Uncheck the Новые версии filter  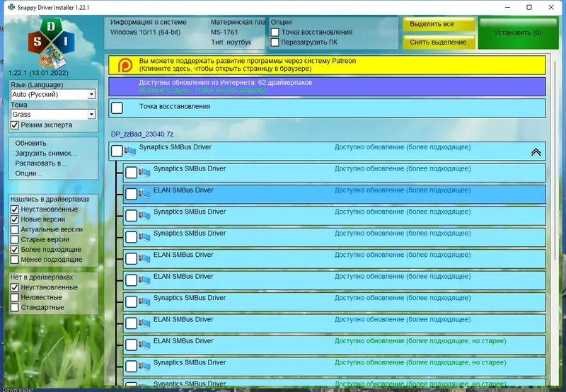(15, 219)
